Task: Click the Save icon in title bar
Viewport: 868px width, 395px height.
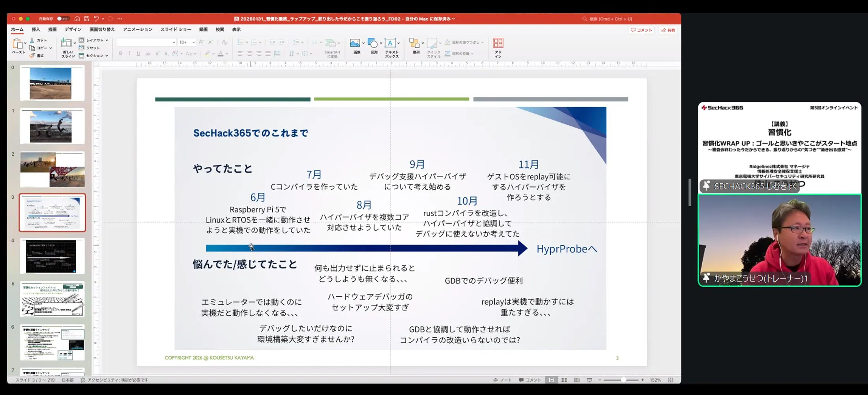Action: 86,19
